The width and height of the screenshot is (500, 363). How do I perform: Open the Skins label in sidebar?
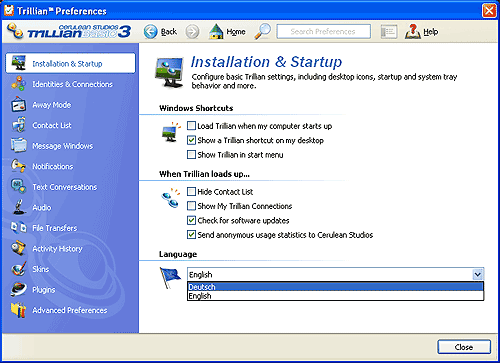click(x=41, y=269)
